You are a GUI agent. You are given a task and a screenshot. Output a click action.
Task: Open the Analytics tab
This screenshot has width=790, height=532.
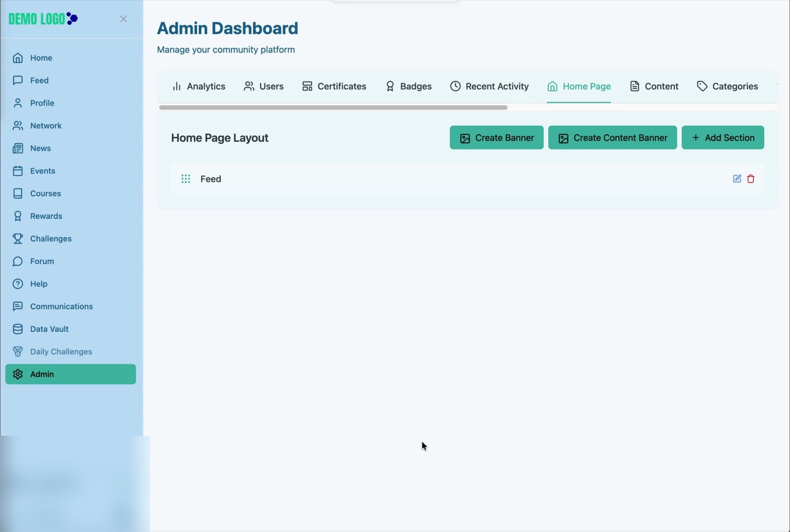click(x=199, y=86)
